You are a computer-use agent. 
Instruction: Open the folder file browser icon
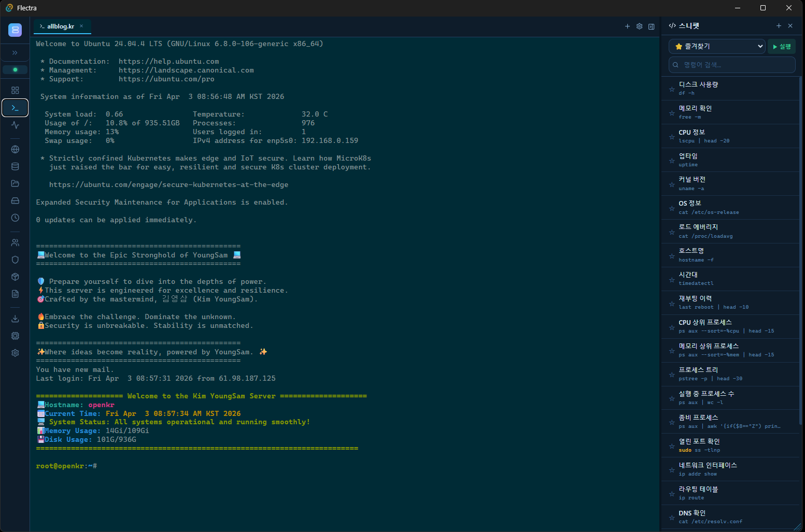pos(15,183)
